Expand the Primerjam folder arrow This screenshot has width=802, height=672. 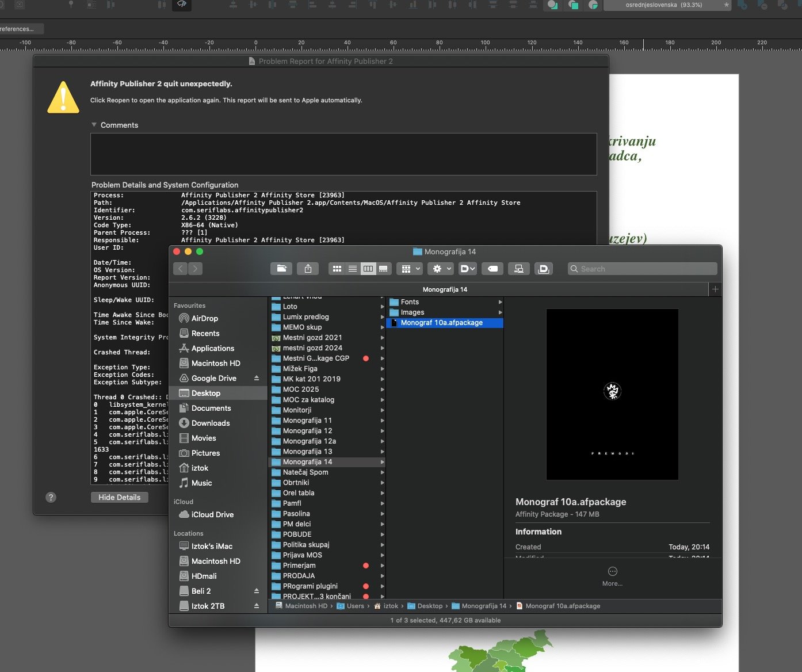382,566
